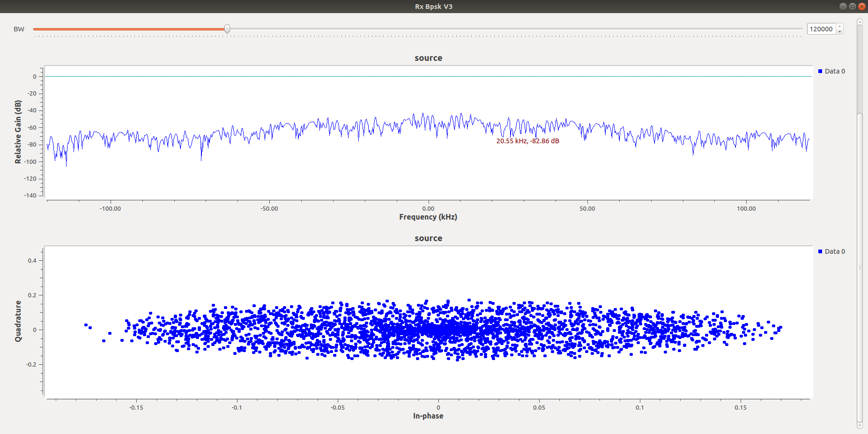Click the BW label
Viewport: 868px width, 434px height.
pyautogui.click(x=19, y=29)
